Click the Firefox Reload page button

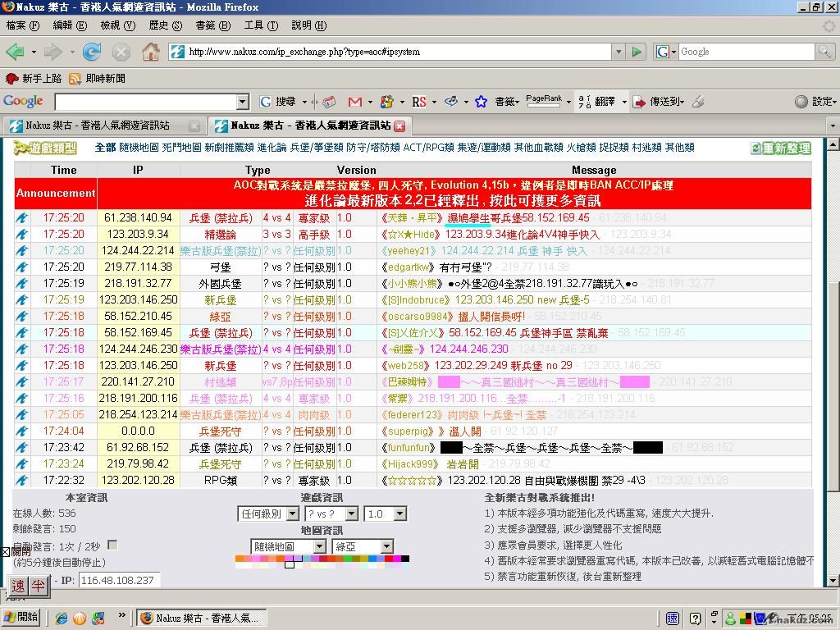92,52
